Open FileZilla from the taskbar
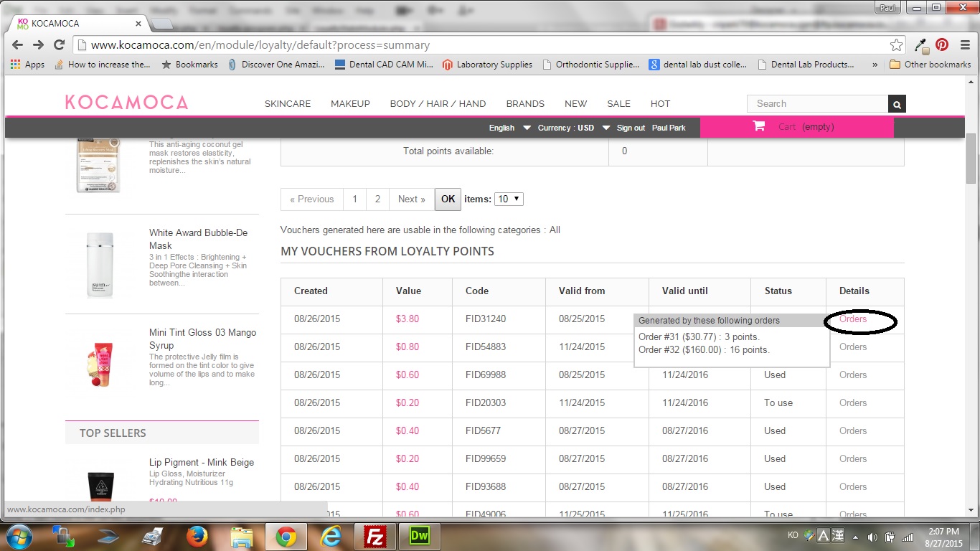 (x=374, y=537)
